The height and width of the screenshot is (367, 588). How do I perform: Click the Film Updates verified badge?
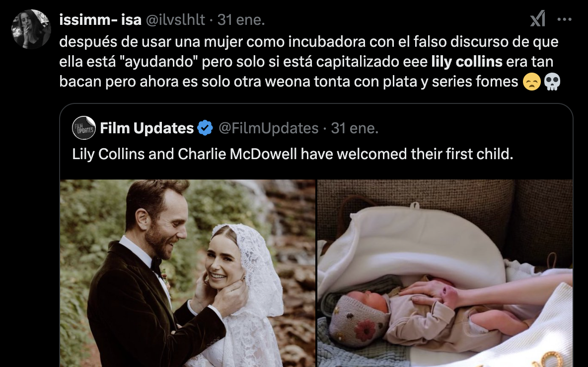point(205,128)
